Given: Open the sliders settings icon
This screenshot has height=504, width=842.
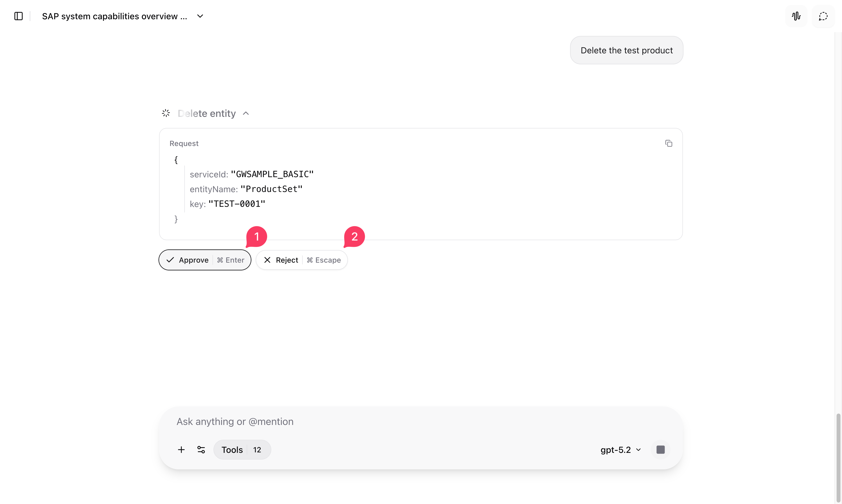Looking at the screenshot, I should [201, 450].
